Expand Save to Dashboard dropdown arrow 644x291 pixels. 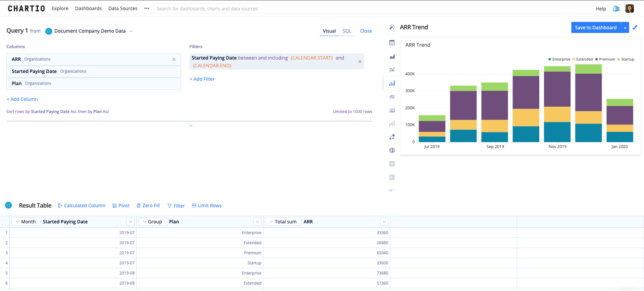pyautogui.click(x=625, y=28)
